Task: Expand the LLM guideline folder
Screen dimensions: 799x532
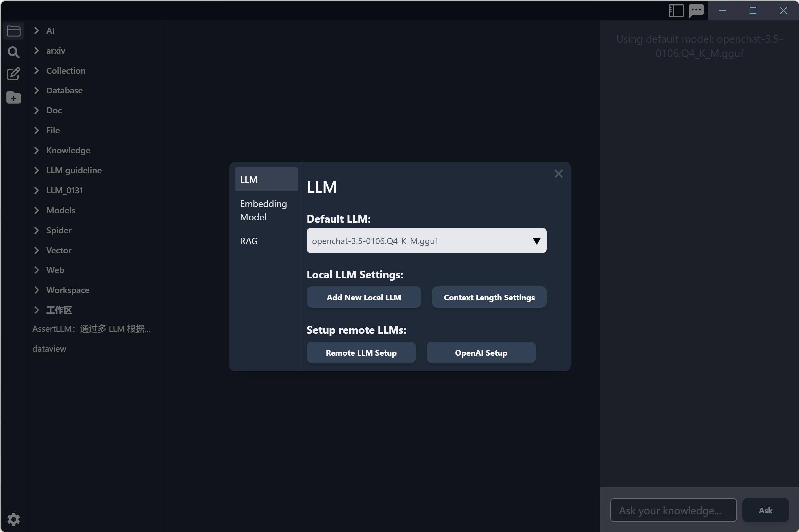Action: (74, 170)
